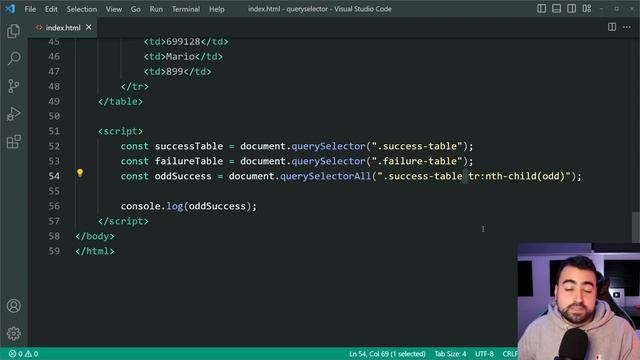Click the word oddSuccess on line 54
Screen dimensions: 640x360
tap(183, 176)
